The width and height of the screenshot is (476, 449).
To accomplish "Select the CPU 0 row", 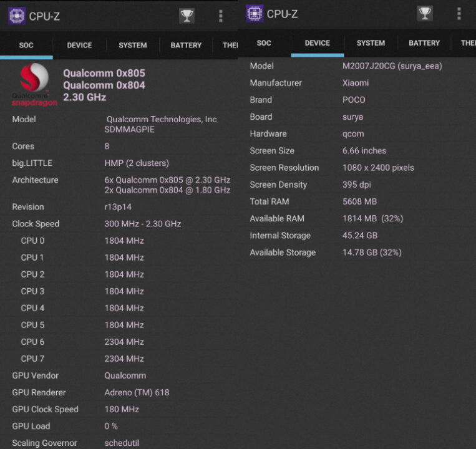I will tap(119, 241).
